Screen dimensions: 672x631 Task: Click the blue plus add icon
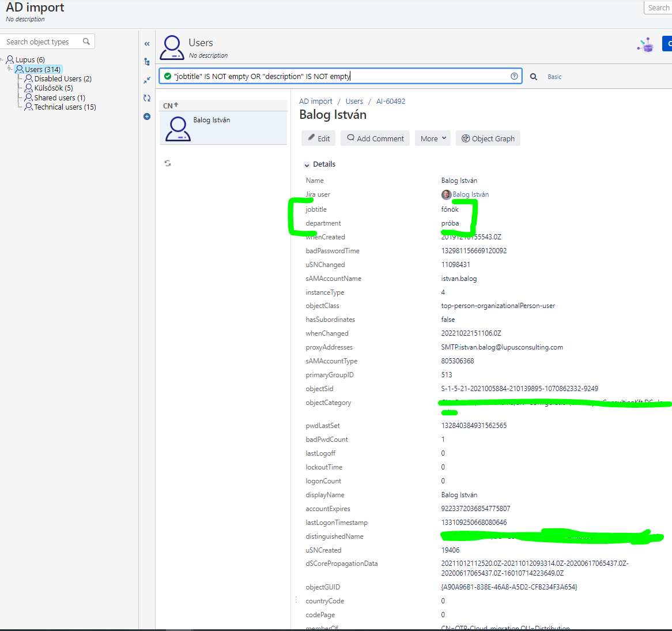click(147, 117)
